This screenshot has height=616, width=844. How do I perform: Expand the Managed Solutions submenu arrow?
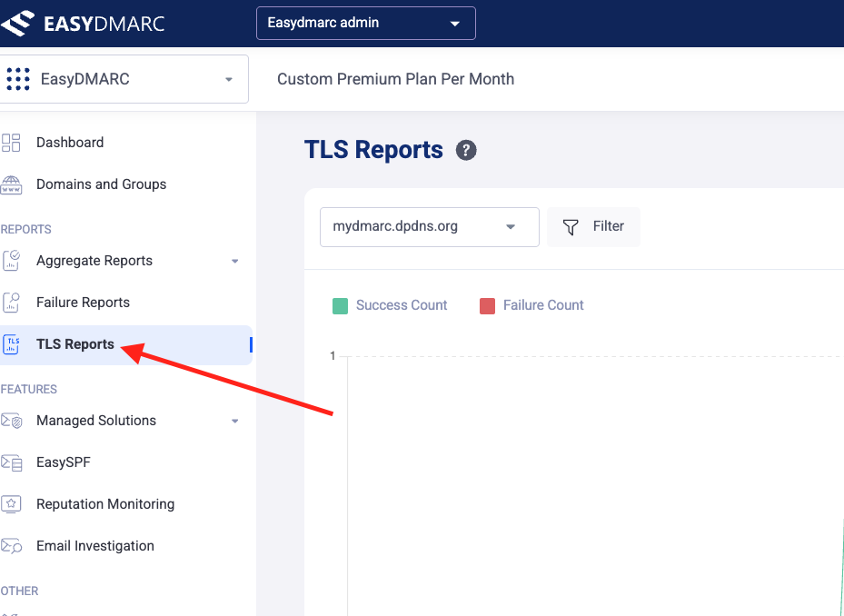pyautogui.click(x=234, y=421)
